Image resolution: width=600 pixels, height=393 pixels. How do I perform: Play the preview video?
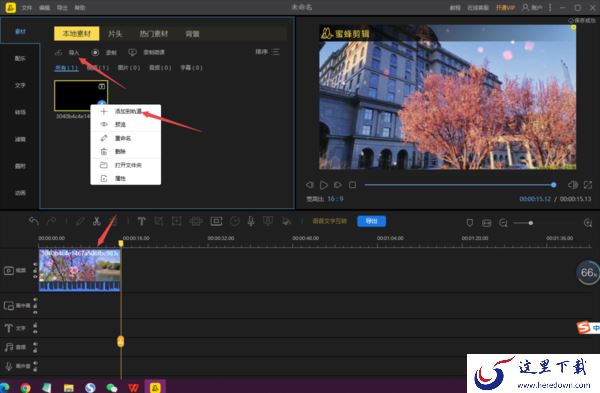point(324,185)
